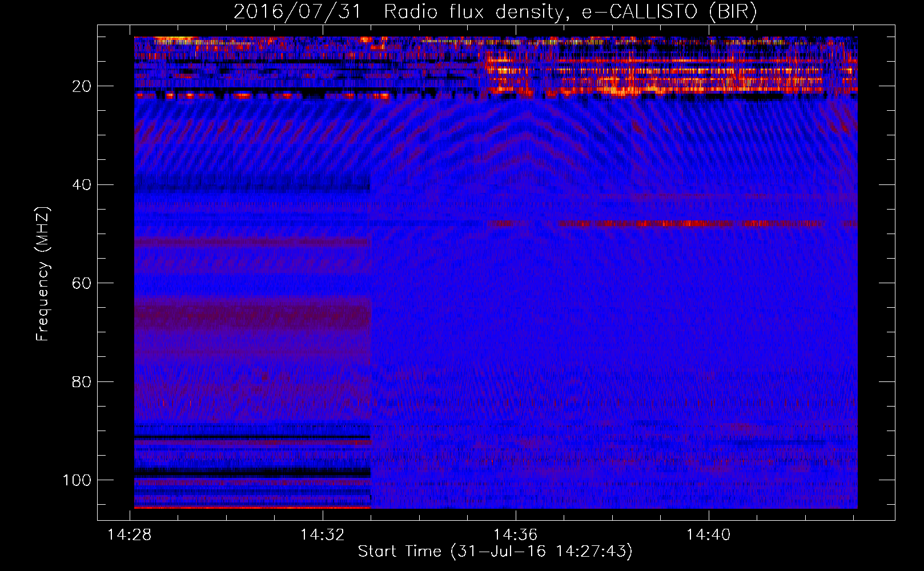Click the "14:36" time tick label
Screen dimensions: 924x571
[516, 535]
